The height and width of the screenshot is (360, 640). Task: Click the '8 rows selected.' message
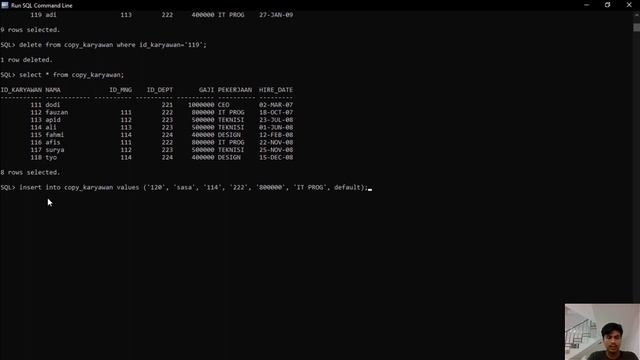tap(30, 173)
